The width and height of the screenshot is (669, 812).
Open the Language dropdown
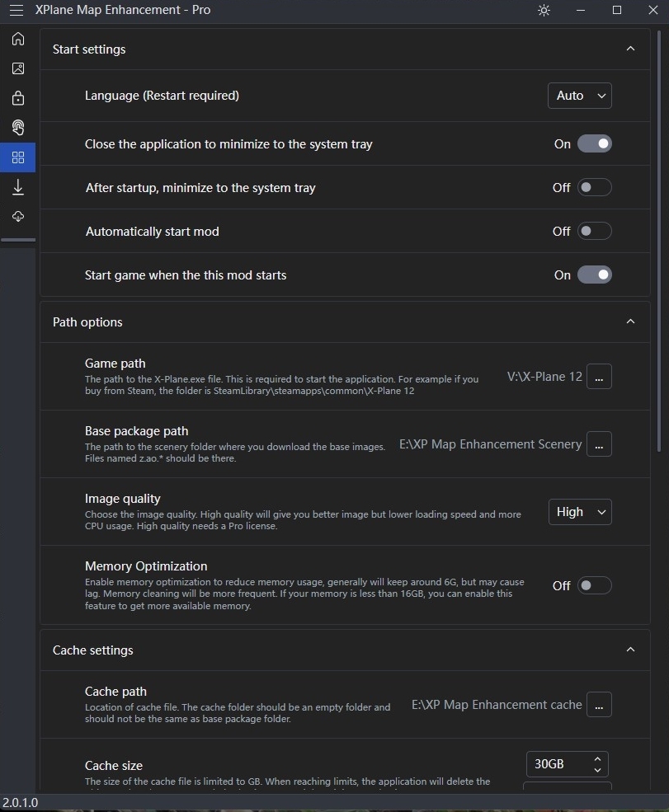click(x=579, y=96)
